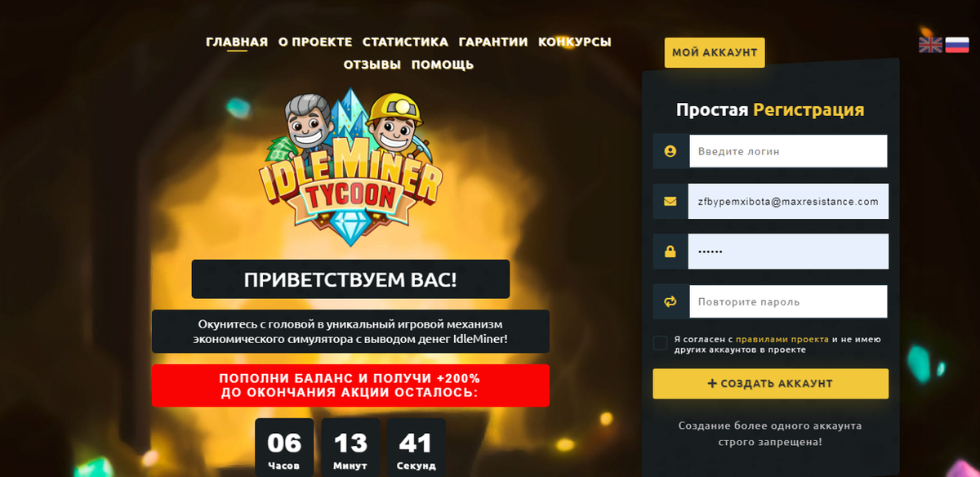This screenshot has height=477, width=980.
Task: Go to the О проекте page
Action: pos(315,42)
